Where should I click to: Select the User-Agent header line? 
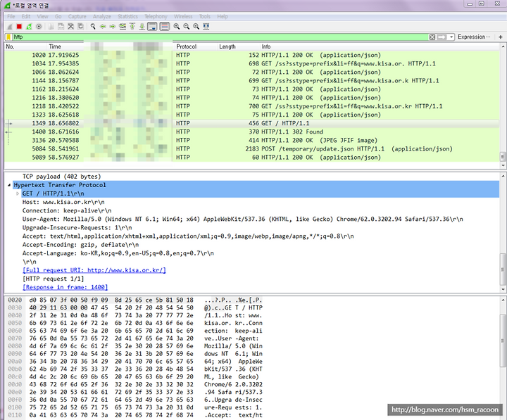242,219
